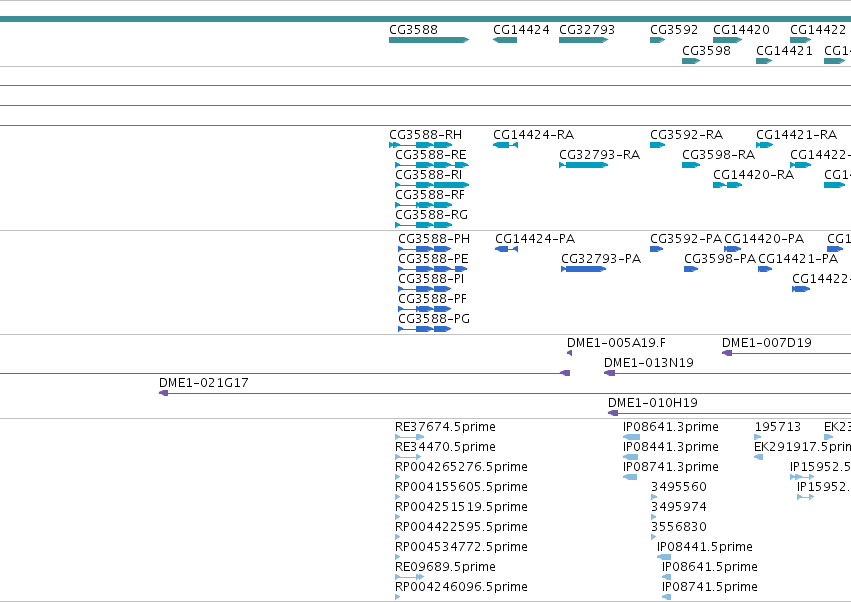
Task: Open EST IP08441.3prime
Action: (630, 457)
